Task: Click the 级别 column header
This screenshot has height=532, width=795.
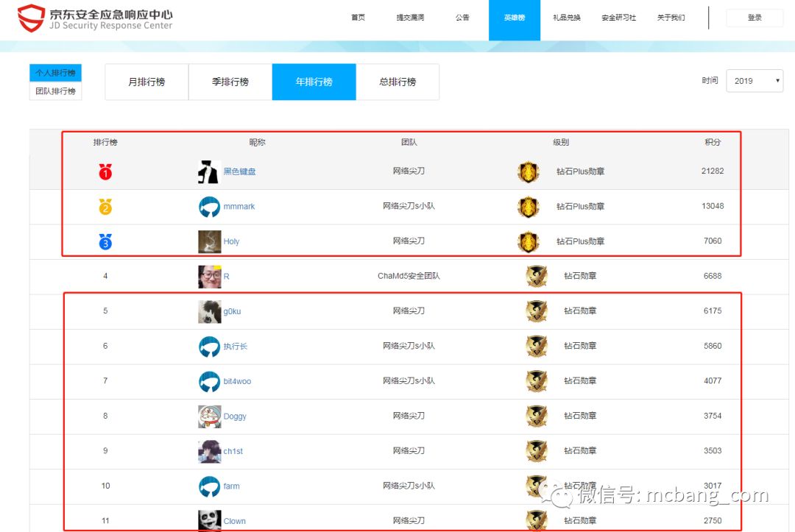Action: point(561,142)
